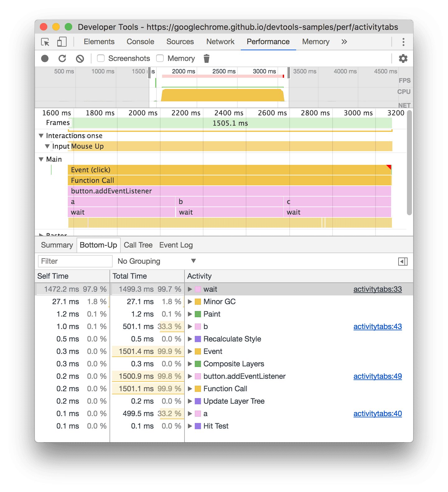Show the heaviest stack sidebar icon

(403, 262)
